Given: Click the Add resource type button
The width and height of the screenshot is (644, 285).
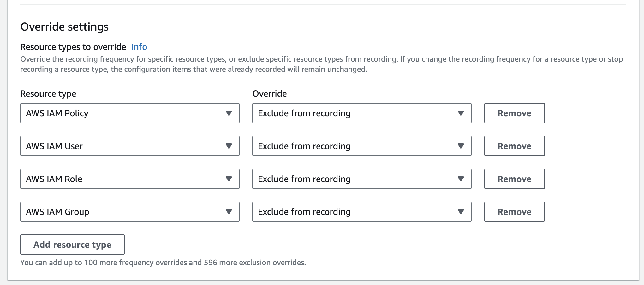Looking at the screenshot, I should 72,245.
